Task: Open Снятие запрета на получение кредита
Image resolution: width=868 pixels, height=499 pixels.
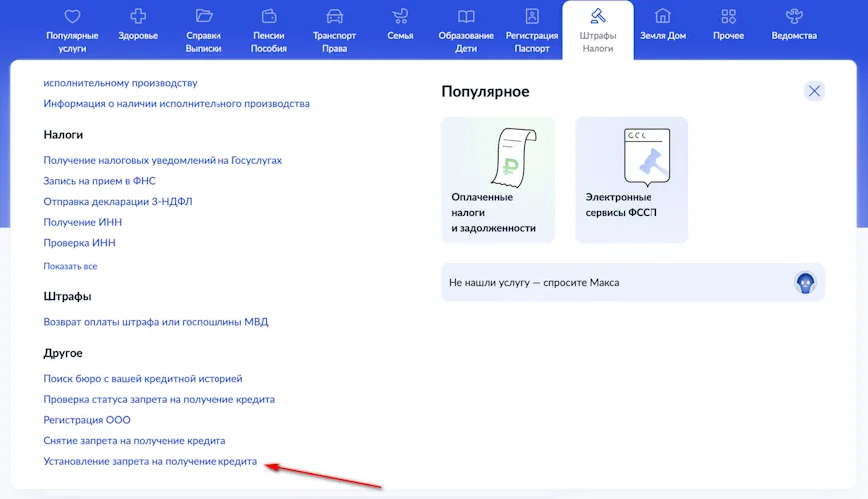Action: 135,441
